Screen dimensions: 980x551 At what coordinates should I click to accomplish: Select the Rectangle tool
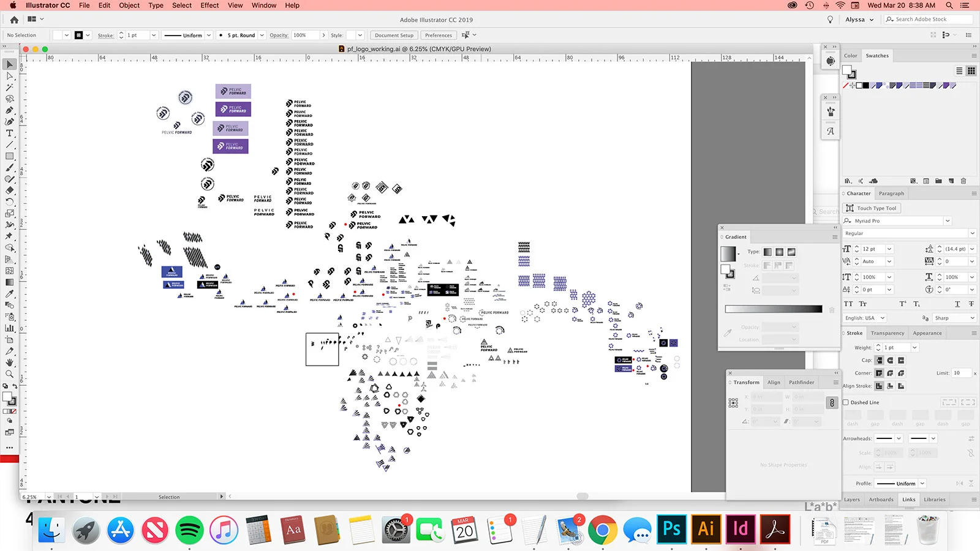pyautogui.click(x=10, y=157)
